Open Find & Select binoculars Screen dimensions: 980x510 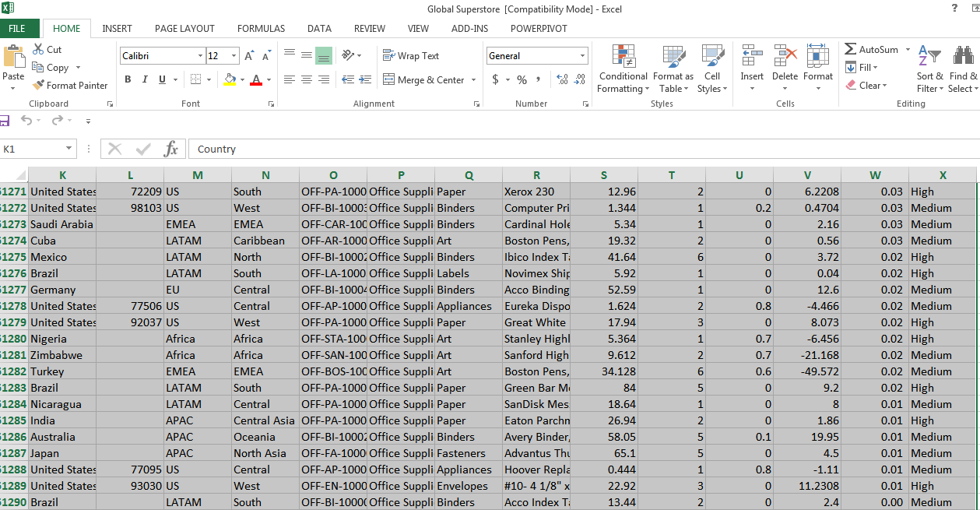[963, 69]
